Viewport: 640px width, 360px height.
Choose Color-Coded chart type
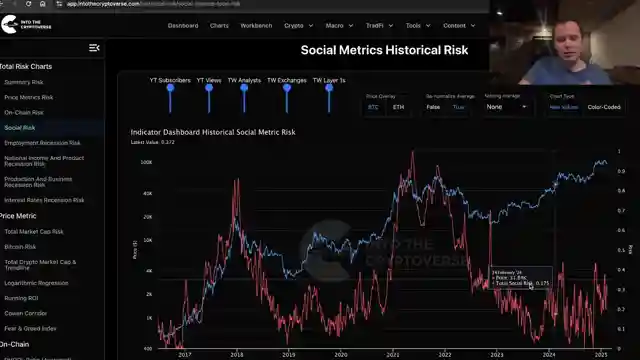tap(604, 107)
